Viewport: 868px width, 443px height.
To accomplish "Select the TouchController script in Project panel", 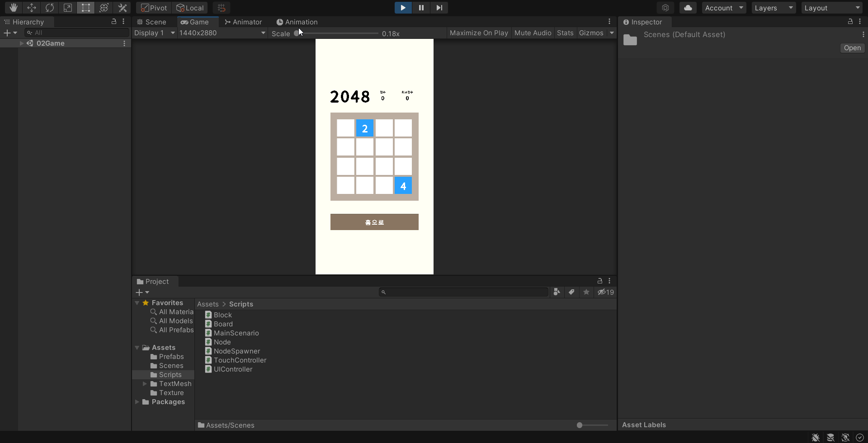I will 240,360.
